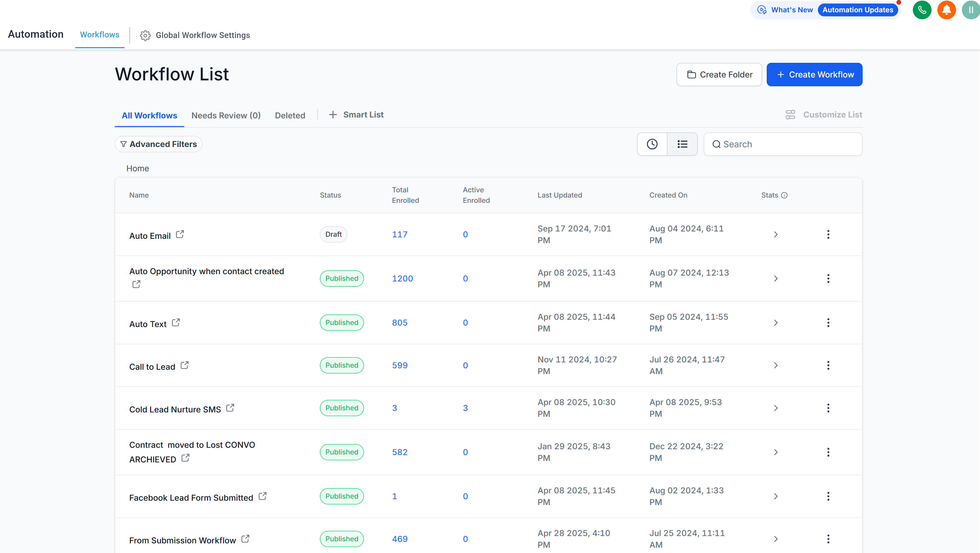
Task: Click info icon next to Stats header
Action: click(785, 195)
